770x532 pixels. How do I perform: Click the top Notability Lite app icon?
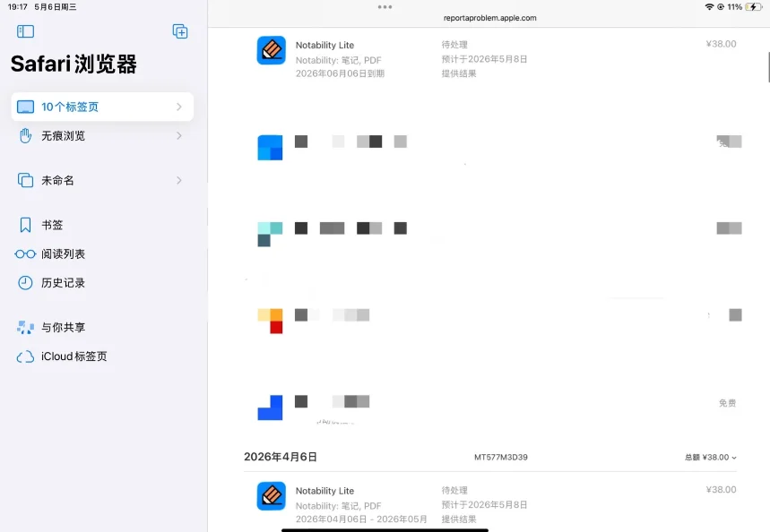click(x=271, y=50)
